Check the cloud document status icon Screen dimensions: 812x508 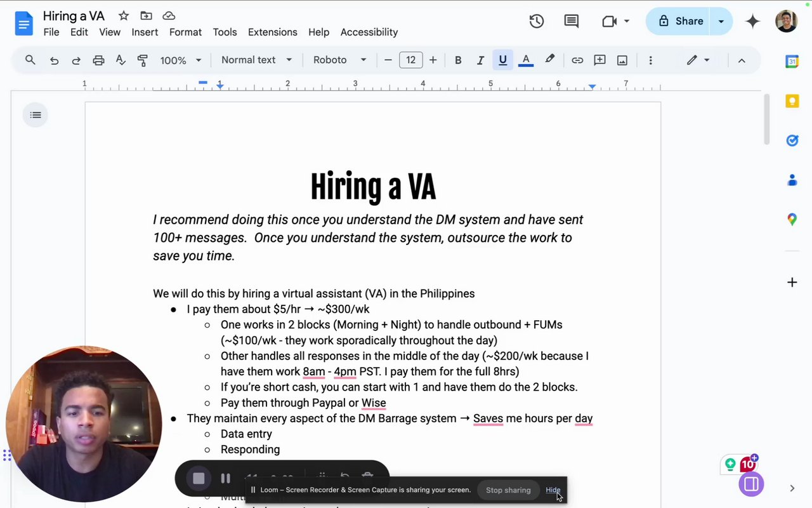(169, 16)
